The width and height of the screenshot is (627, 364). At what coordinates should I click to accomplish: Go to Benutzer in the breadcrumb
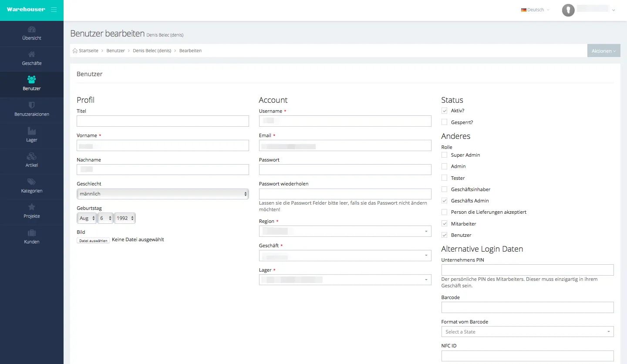115,51
